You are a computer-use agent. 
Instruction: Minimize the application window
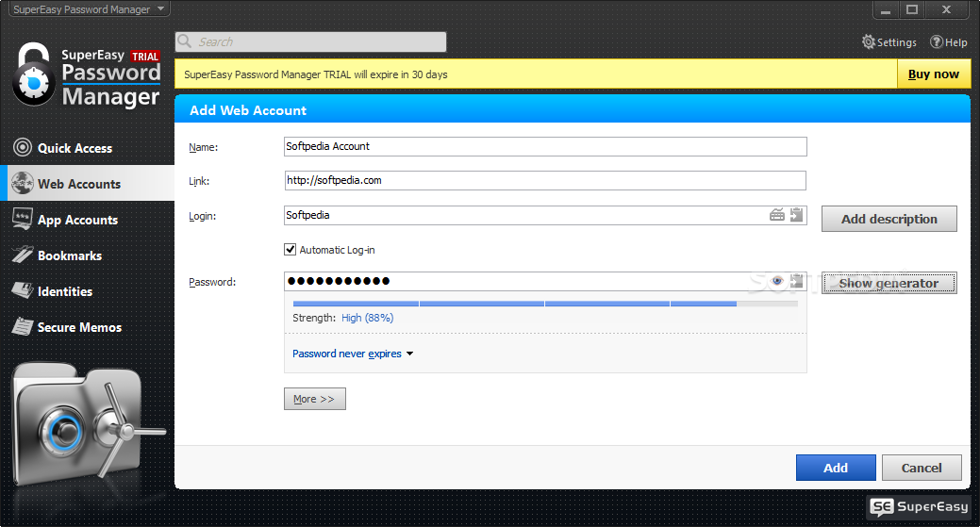point(885,9)
